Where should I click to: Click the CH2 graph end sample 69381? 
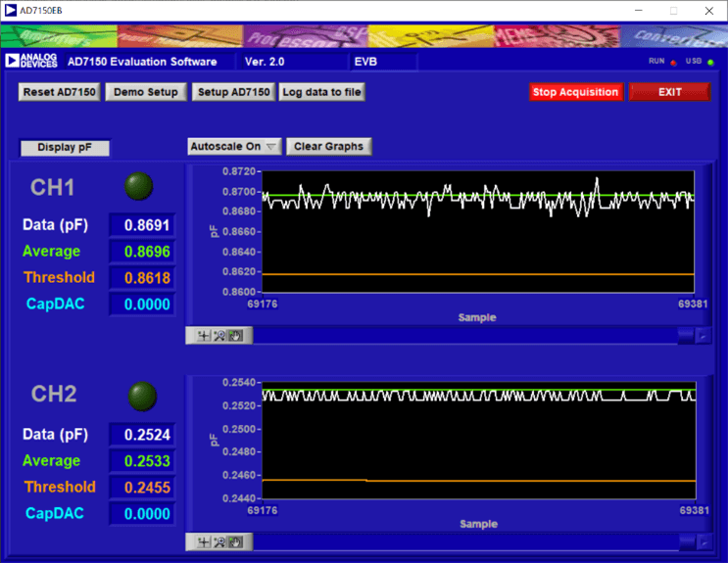tap(694, 510)
